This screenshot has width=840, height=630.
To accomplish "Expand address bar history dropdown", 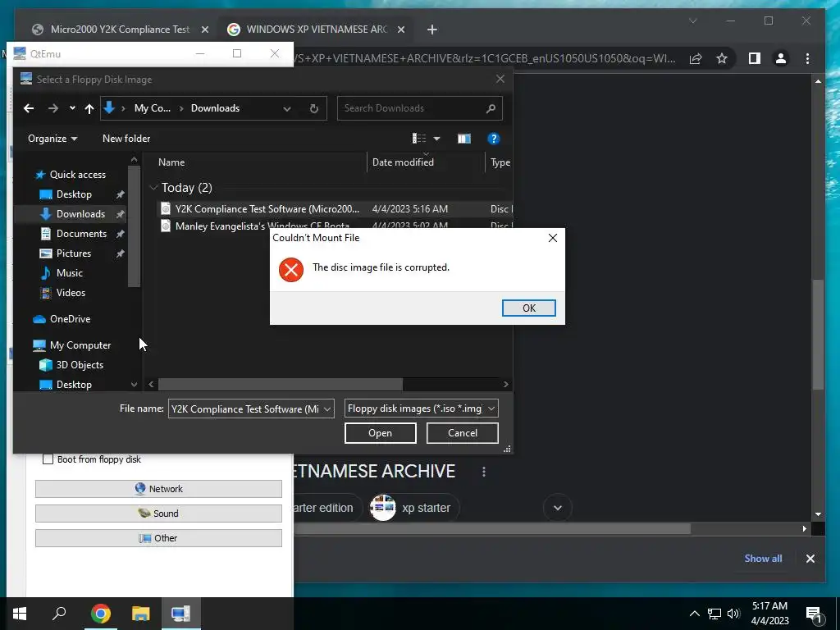I will 287,109.
